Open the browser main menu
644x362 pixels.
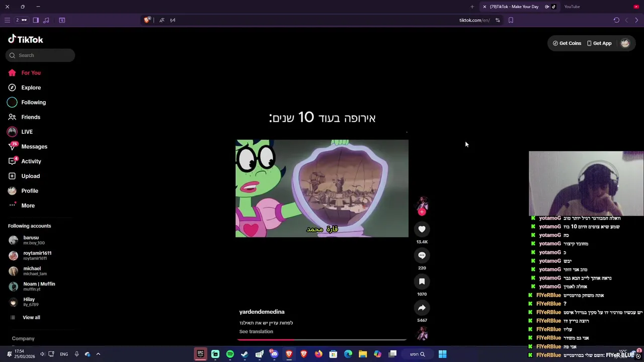click(x=7, y=20)
